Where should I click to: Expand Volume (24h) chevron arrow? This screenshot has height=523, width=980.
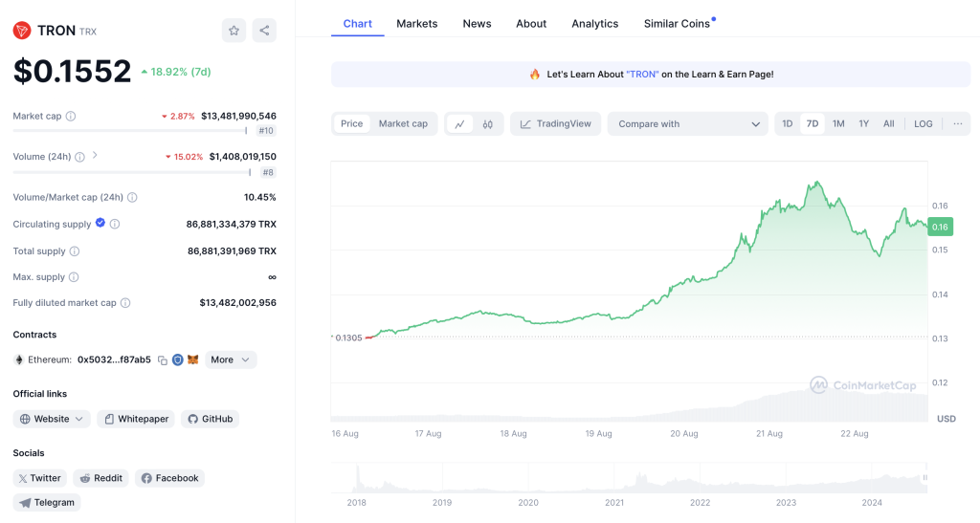[x=95, y=156]
